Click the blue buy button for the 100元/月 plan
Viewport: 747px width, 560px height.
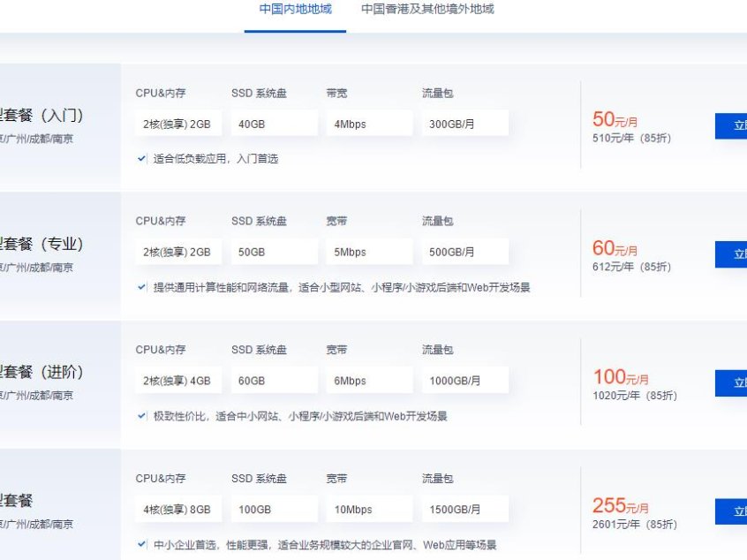731,382
